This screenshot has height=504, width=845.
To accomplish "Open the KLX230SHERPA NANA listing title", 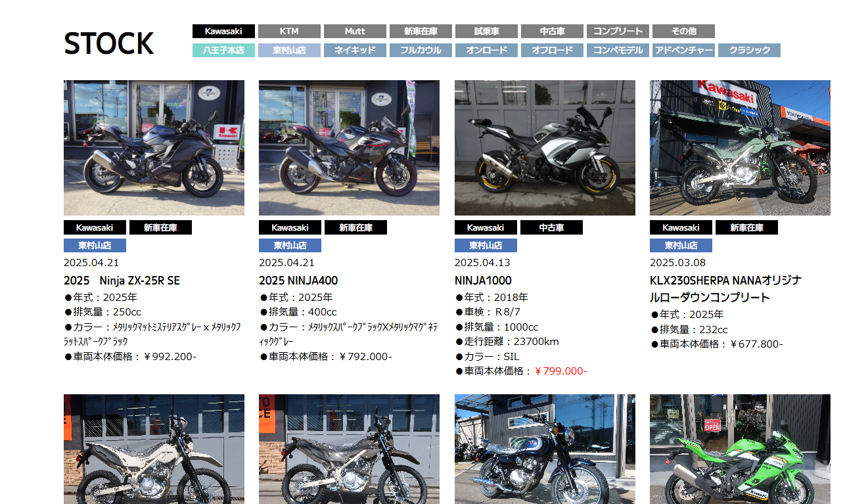I will pyautogui.click(x=725, y=289).
